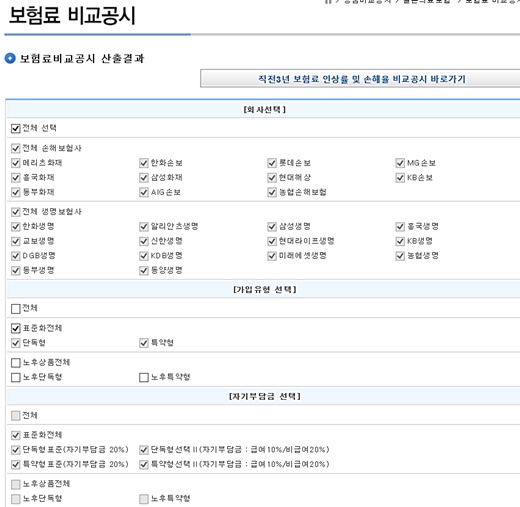Uncheck KB손보 checkbox

(400, 178)
